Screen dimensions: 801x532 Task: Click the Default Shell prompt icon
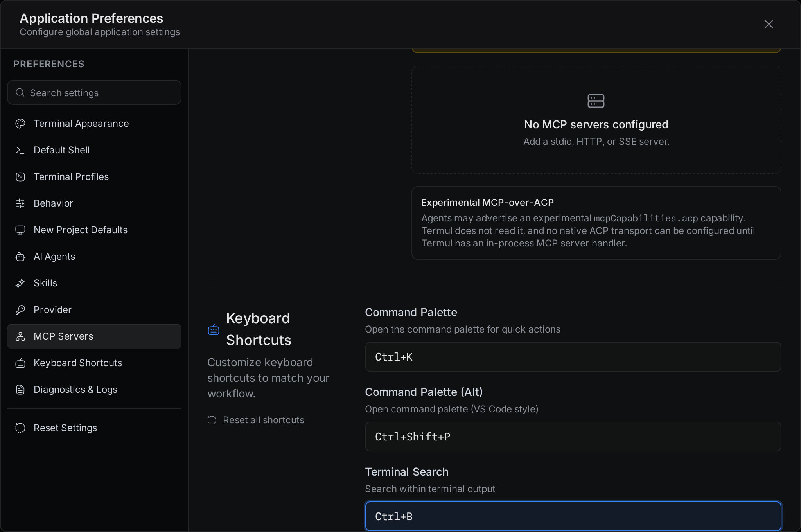pyautogui.click(x=20, y=150)
